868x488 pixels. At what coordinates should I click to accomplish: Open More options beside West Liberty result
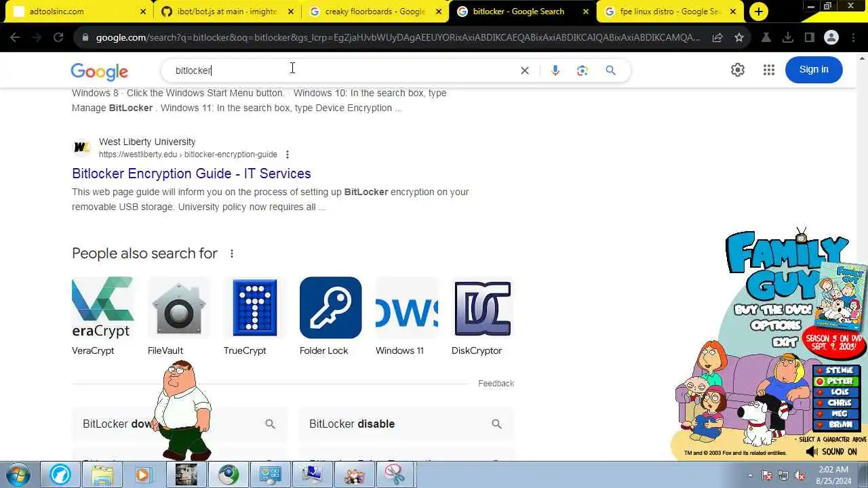point(288,155)
